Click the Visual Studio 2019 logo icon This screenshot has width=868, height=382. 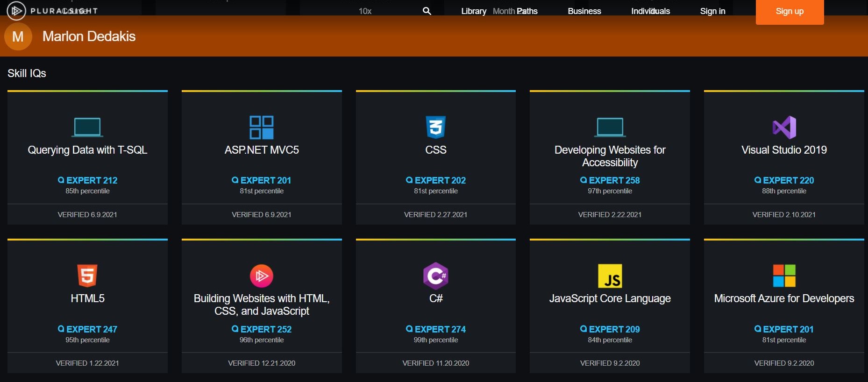(x=784, y=127)
